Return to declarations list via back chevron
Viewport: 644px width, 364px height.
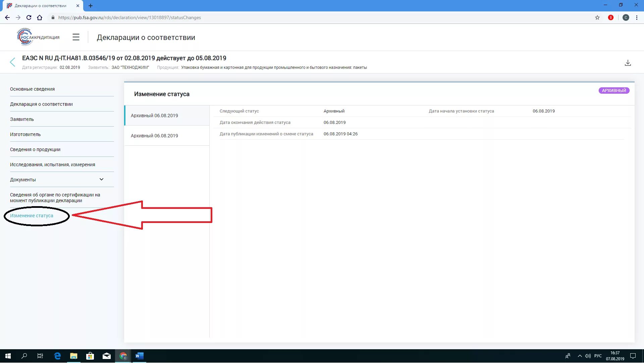tap(13, 62)
